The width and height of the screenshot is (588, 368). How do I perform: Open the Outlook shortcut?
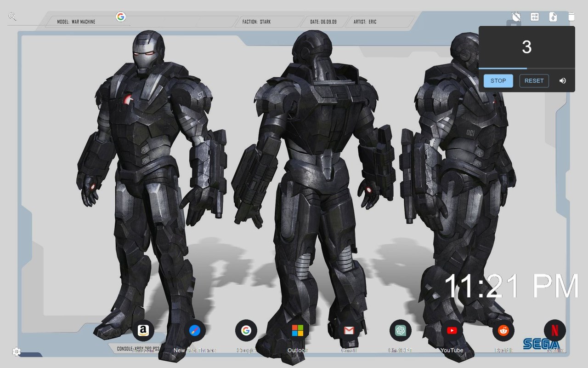coord(298,331)
